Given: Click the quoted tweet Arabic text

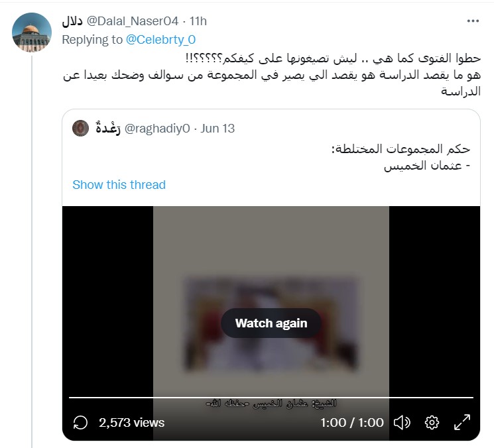Looking at the screenshot, I should pyautogui.click(x=401, y=157).
